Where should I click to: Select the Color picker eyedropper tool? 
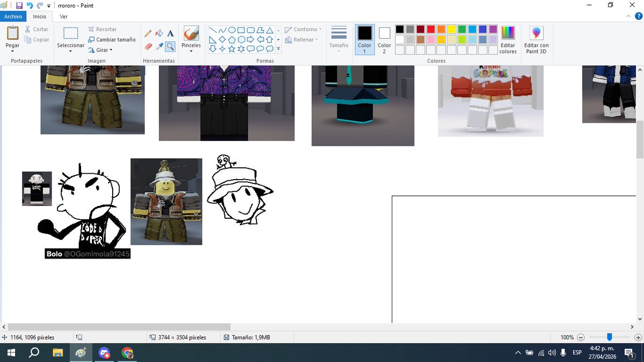(159, 46)
